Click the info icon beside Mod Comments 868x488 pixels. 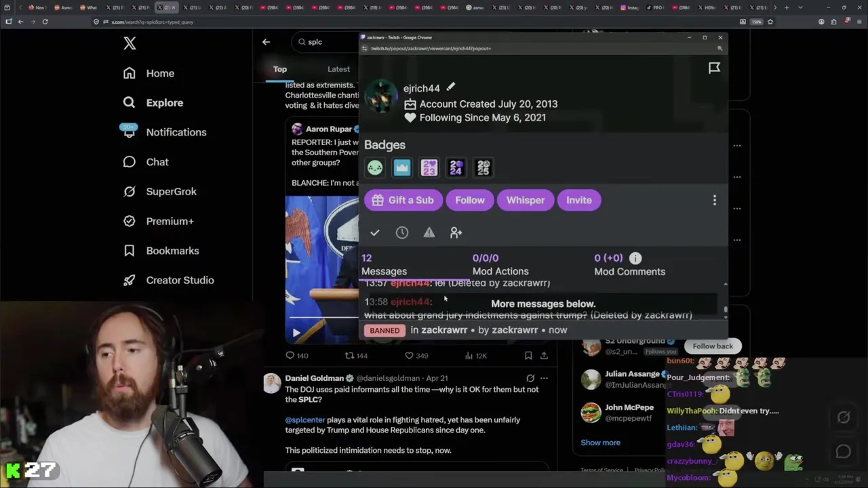pos(635,258)
